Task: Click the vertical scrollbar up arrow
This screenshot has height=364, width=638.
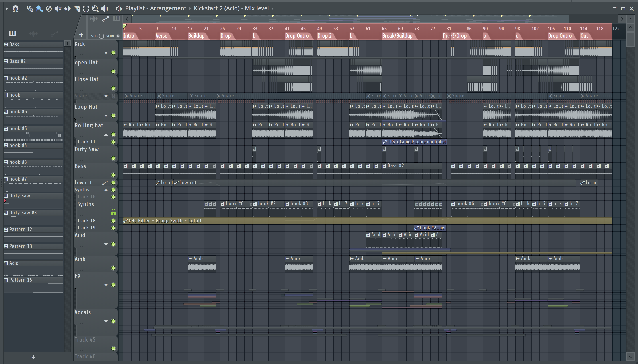Action: point(630,27)
